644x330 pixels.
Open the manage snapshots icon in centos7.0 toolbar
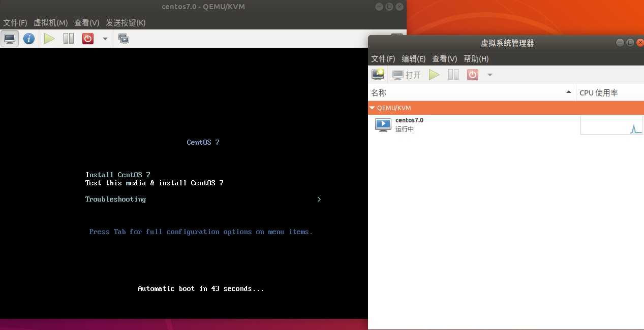click(x=124, y=39)
